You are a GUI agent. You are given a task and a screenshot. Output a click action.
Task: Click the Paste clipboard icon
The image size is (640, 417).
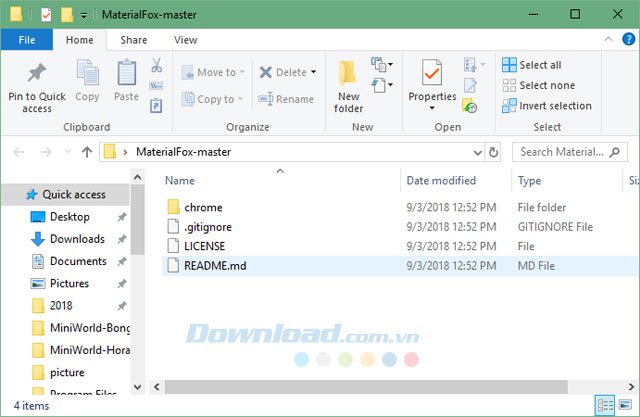(x=127, y=73)
